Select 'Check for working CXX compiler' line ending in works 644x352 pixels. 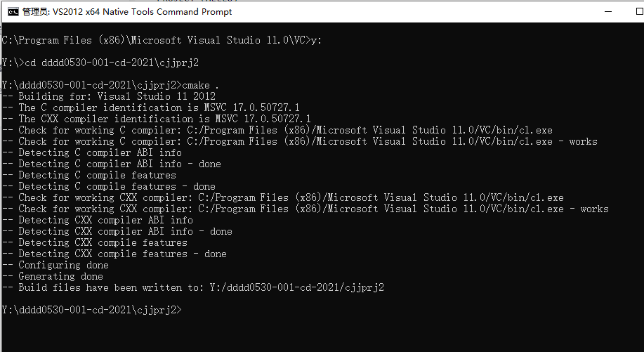coord(305,209)
